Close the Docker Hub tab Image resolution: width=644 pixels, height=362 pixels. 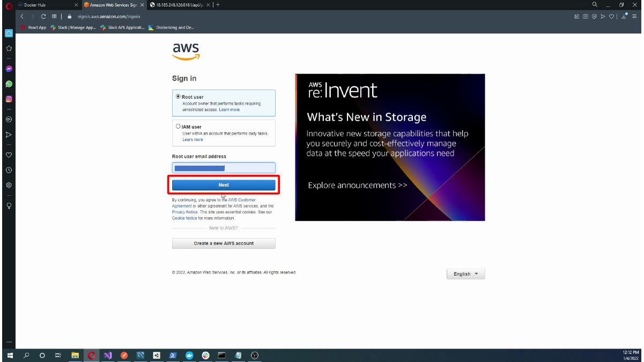76,5
